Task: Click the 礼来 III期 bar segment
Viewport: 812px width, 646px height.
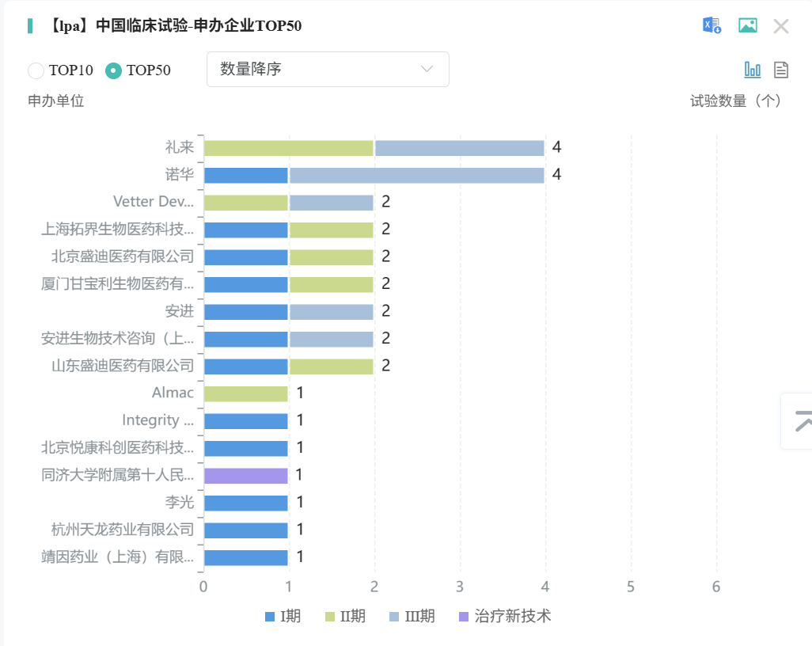Action: [459, 148]
